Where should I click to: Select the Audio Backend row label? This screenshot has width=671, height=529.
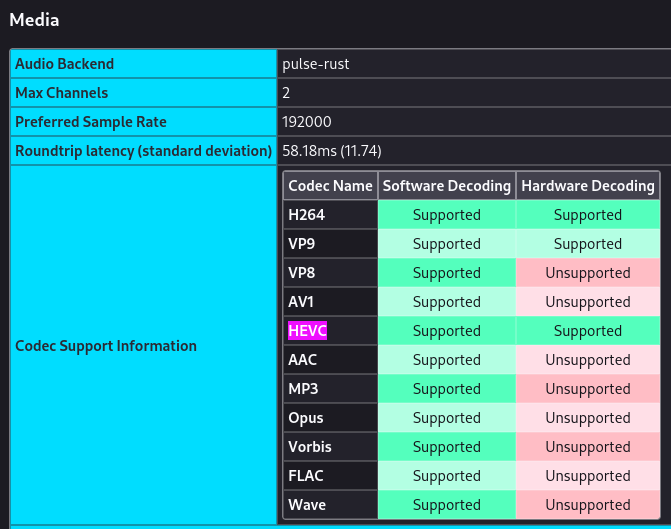(x=64, y=64)
